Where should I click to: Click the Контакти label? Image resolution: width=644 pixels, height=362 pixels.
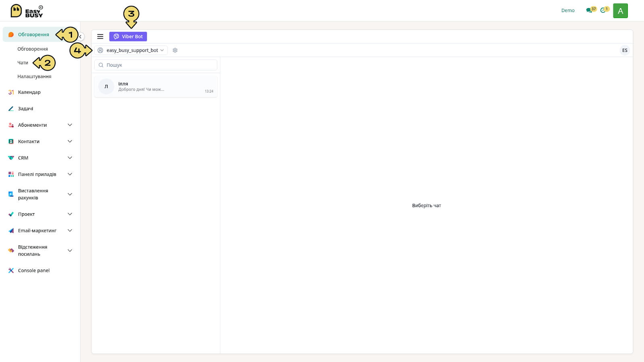coord(29,142)
